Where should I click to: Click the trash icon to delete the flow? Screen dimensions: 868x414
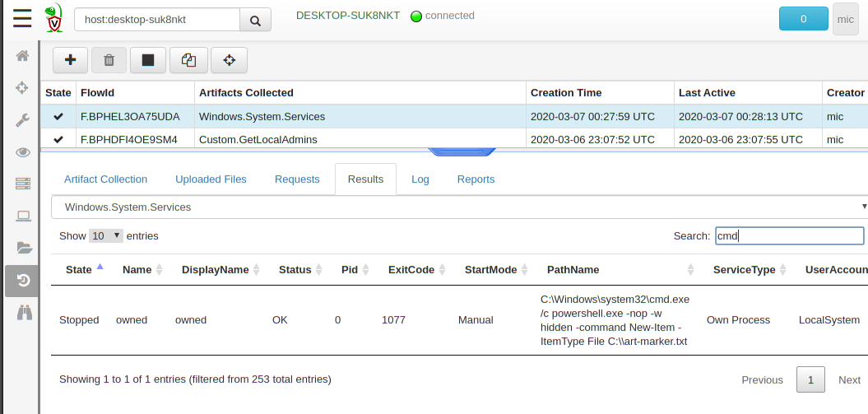109,60
